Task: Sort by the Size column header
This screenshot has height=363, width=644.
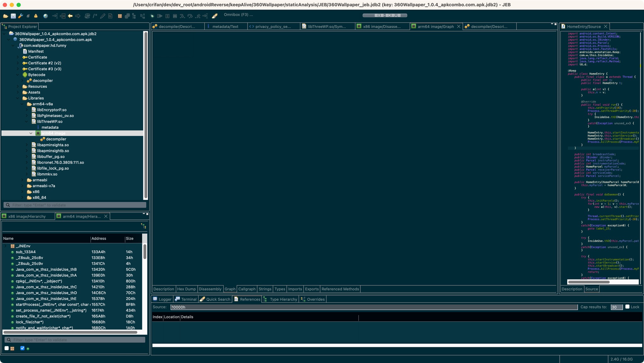Action: (133, 238)
